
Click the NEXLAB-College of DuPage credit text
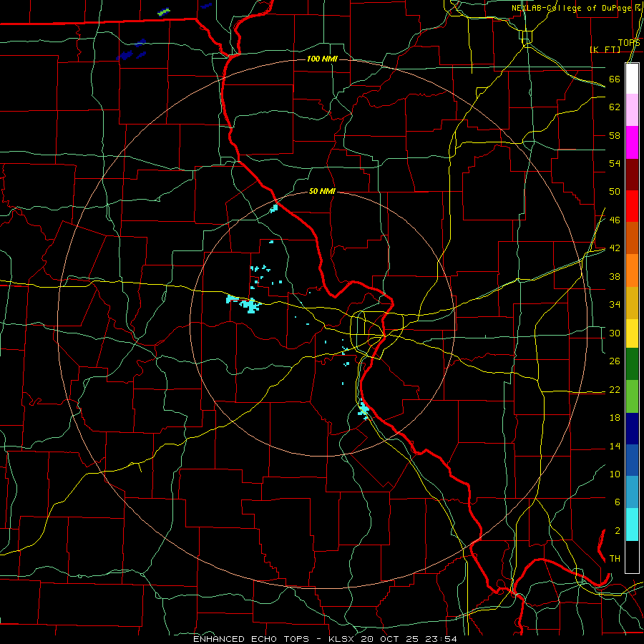(x=571, y=8)
